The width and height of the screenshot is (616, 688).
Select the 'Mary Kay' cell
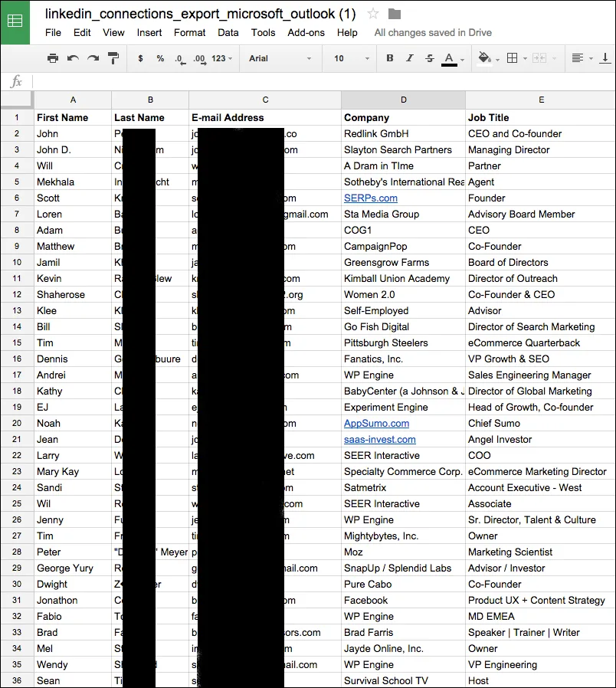pos(73,472)
